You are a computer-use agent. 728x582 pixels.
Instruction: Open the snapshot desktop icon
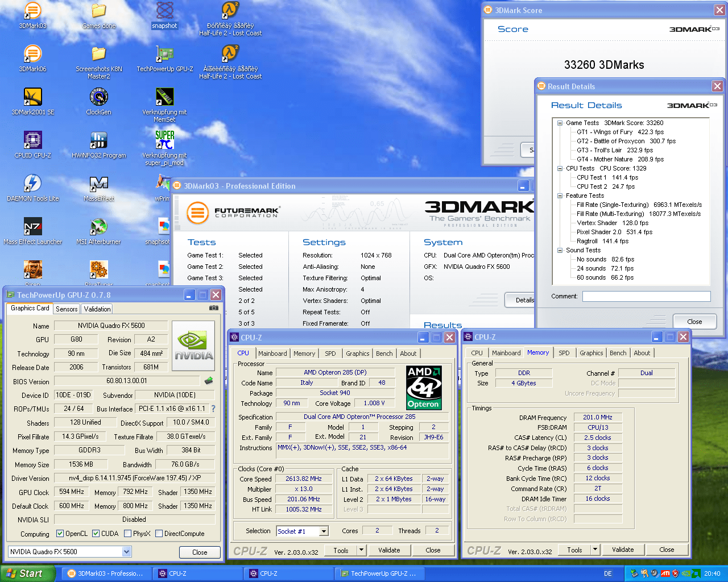point(164,15)
